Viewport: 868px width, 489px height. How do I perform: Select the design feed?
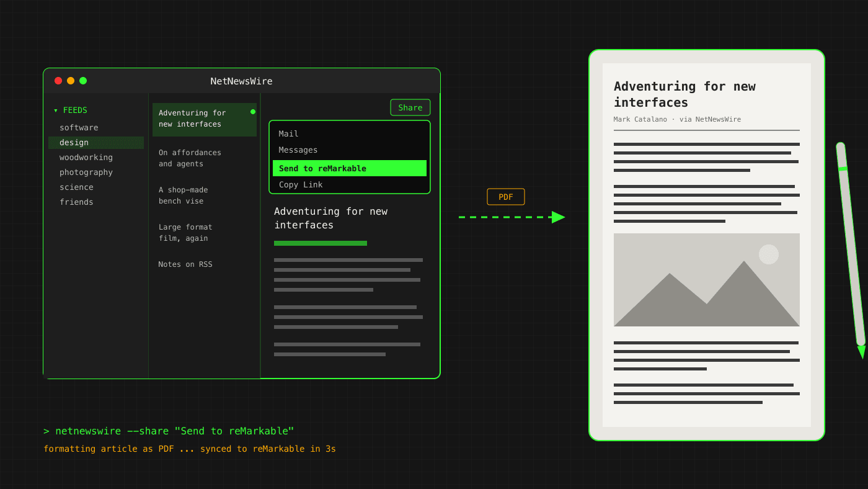[96, 142]
